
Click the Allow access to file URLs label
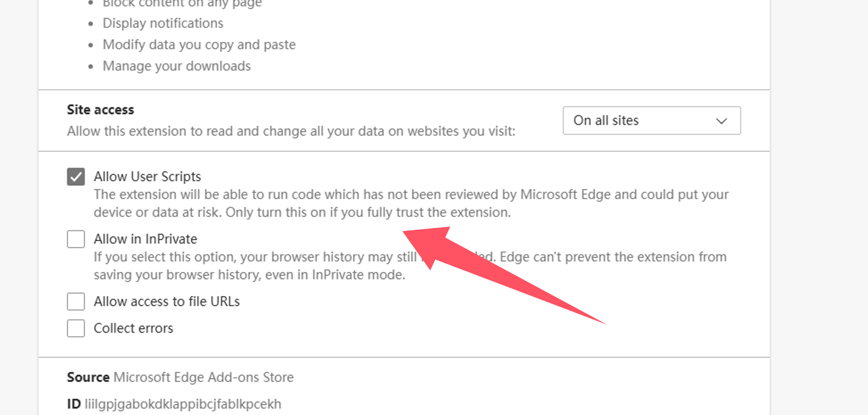(x=166, y=301)
